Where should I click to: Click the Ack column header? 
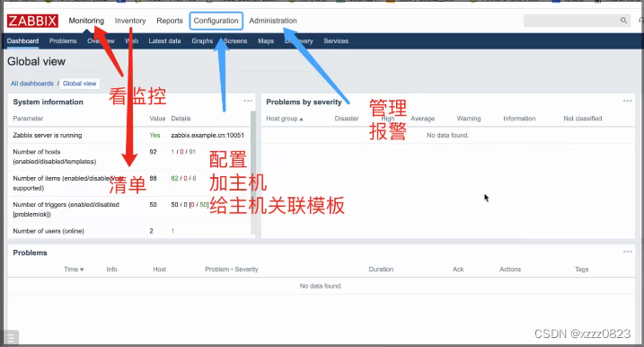tap(458, 270)
